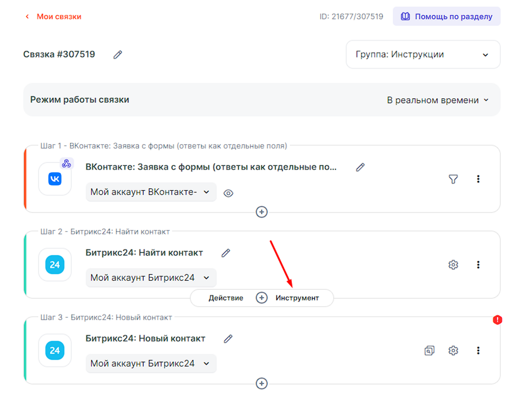This screenshot has height=393, width=532.
Task: Choose Действие to add after step 2
Action: pos(226,298)
